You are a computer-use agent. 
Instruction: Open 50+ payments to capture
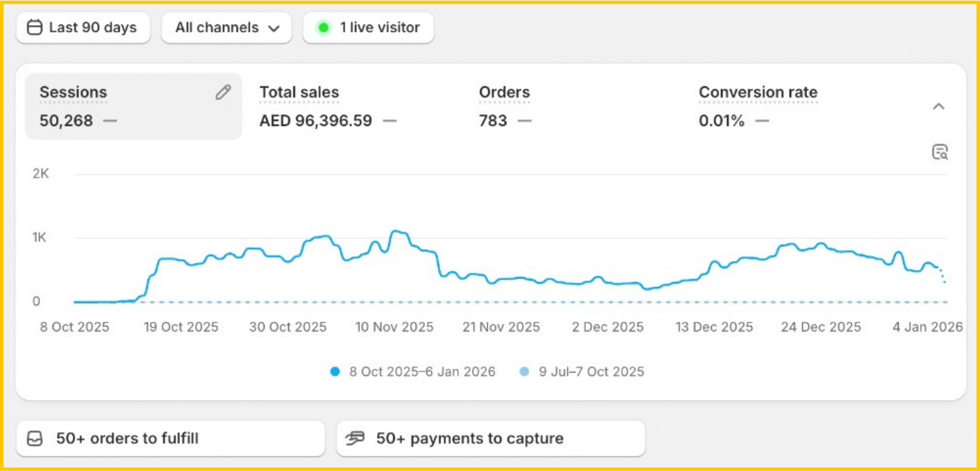(490, 439)
